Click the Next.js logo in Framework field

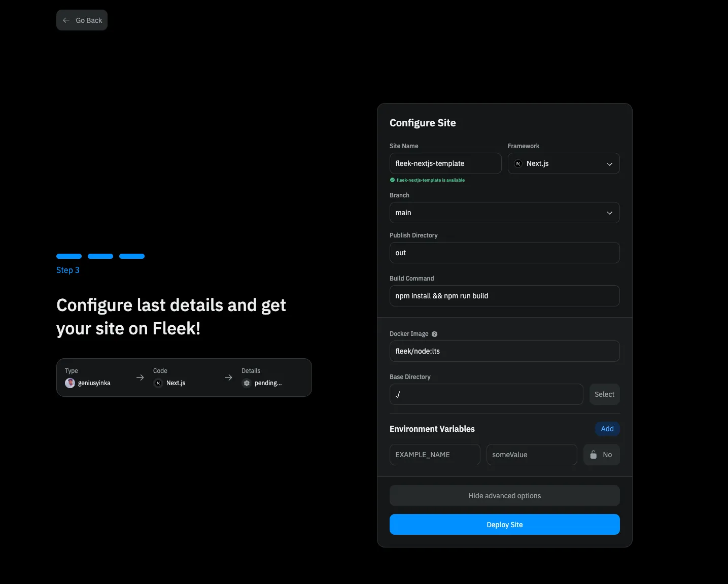(x=518, y=163)
